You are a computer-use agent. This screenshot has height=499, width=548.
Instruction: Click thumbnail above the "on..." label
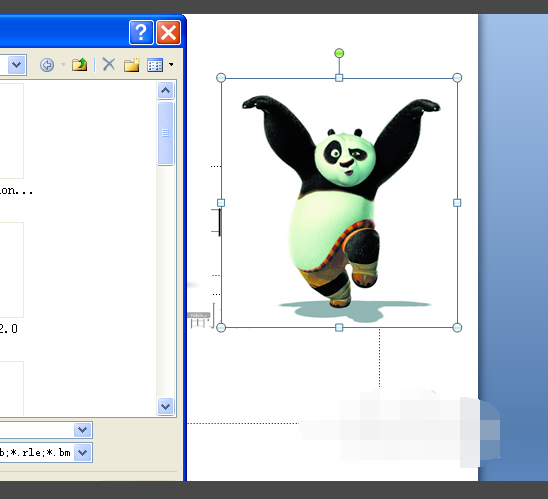[x=12, y=131]
